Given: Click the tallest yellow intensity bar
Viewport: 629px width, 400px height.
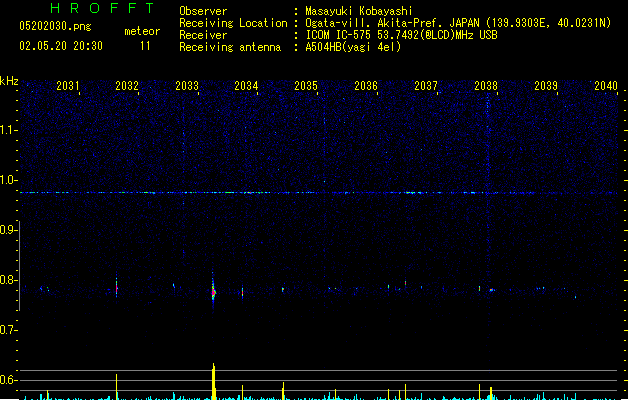Looking at the screenshot, I should coord(213,382).
